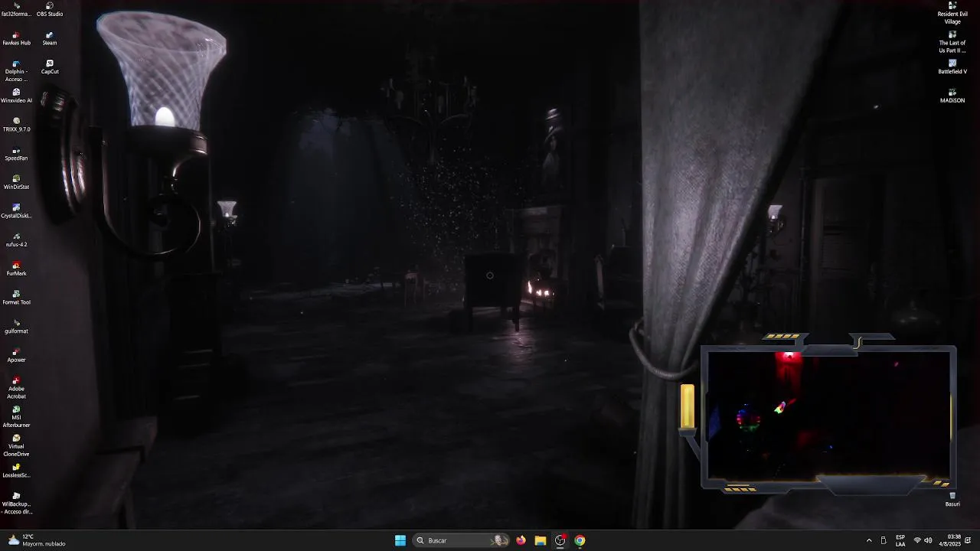
Task: Select the rufus-4.2 desktop icon
Action: [x=16, y=240]
